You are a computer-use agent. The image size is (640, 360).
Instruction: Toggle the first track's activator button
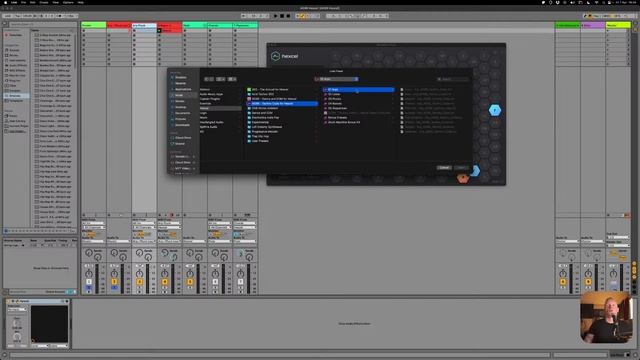point(89,282)
